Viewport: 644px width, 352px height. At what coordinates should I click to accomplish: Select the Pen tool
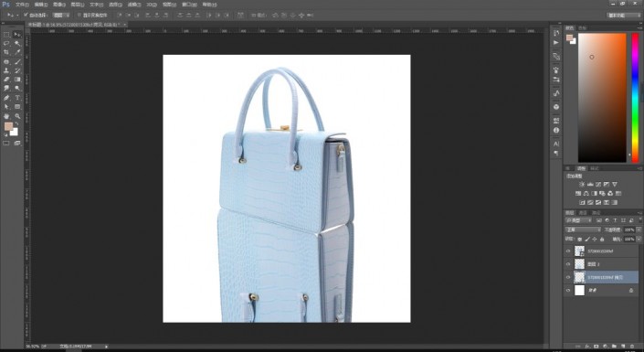coord(6,98)
